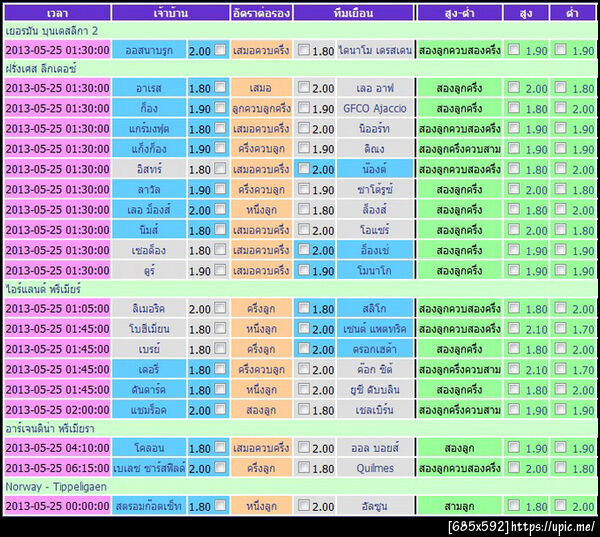Tick away checkbox for สลิโก
Screen dimensions: 600x537
[x=304, y=308]
